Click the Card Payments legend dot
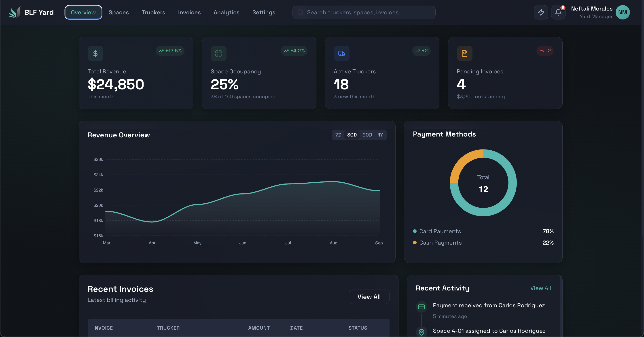 point(415,231)
